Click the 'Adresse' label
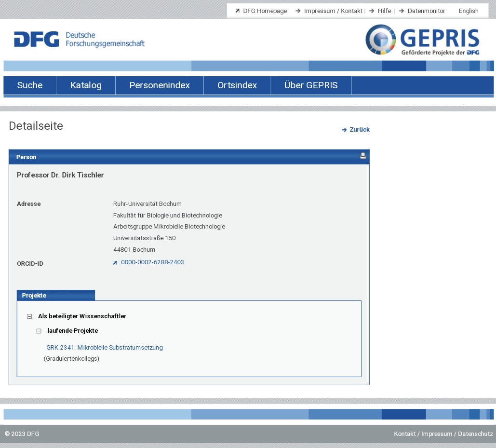Viewport: 496px width, 448px height. pyautogui.click(x=29, y=204)
